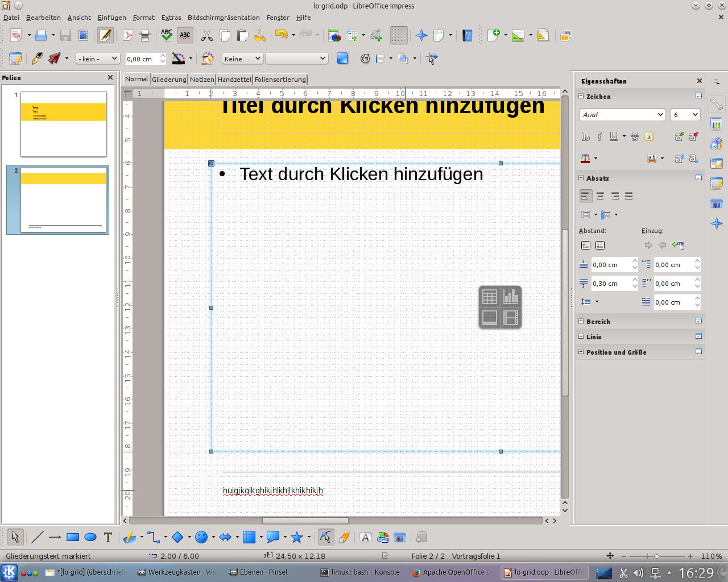Expand the Position und Größe section
This screenshot has height=582, width=728.
point(581,352)
